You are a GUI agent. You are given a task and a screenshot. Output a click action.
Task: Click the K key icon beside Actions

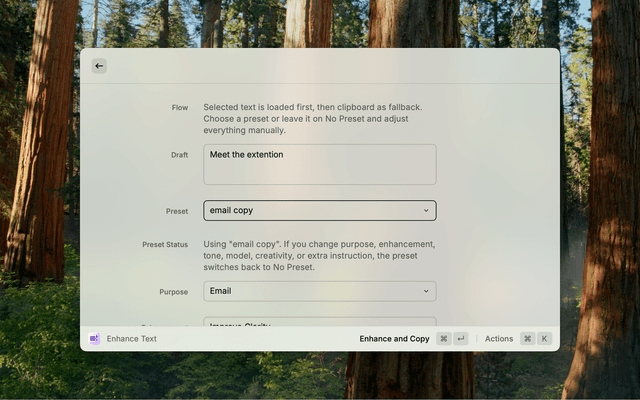(x=544, y=339)
